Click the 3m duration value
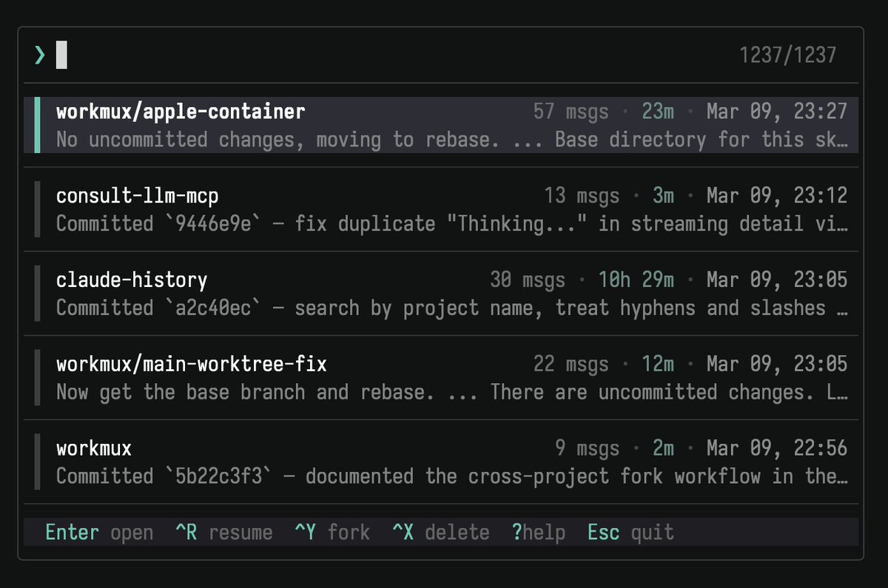 [x=663, y=196]
